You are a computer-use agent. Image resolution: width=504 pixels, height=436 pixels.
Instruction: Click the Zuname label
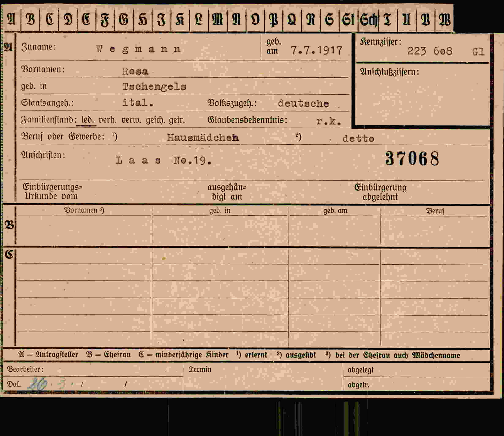(39, 47)
